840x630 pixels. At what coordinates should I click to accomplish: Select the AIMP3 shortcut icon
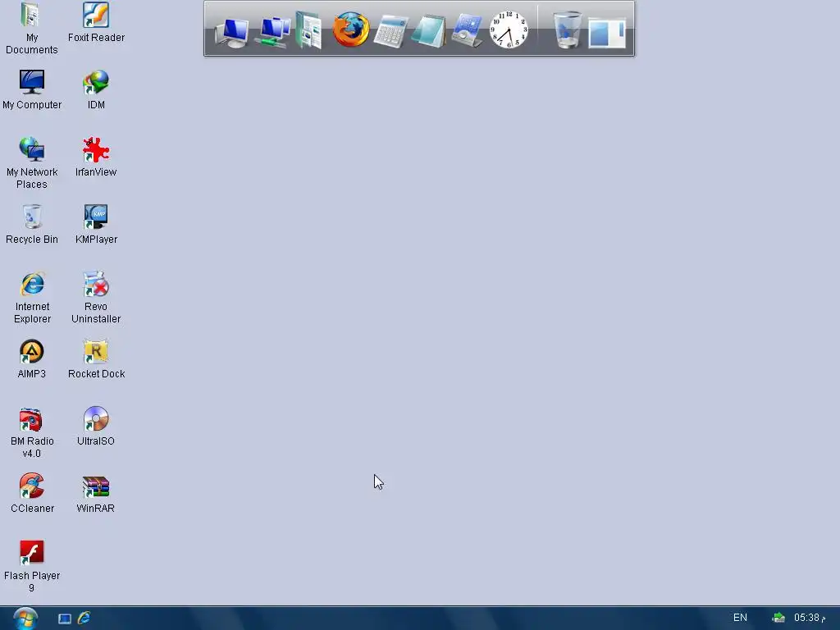32,358
